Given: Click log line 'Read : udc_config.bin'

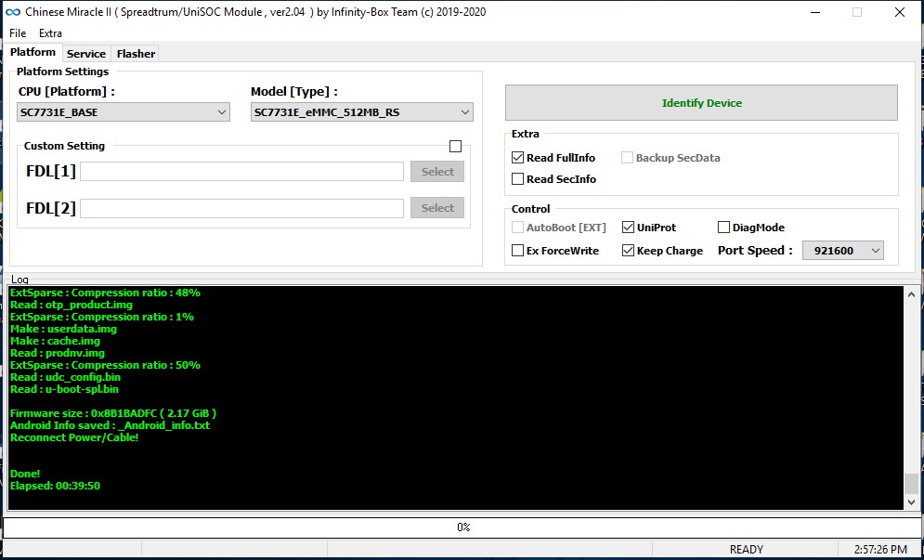Looking at the screenshot, I should 65,377.
